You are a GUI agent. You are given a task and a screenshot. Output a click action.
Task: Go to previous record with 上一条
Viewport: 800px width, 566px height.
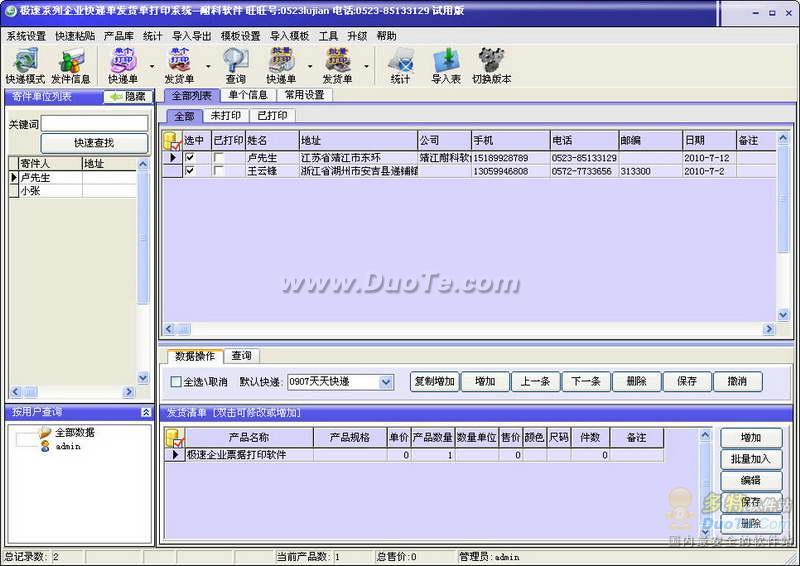click(535, 381)
